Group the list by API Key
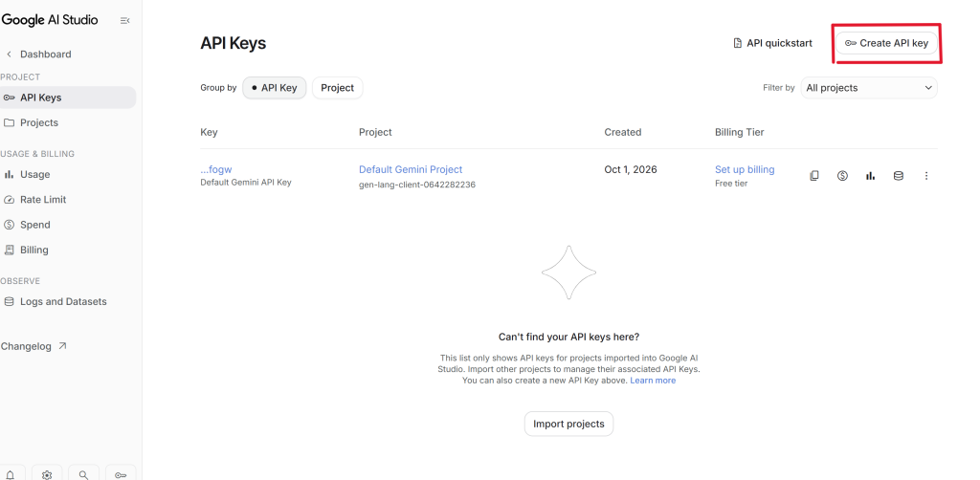Image resolution: width=980 pixels, height=480 pixels. click(275, 88)
